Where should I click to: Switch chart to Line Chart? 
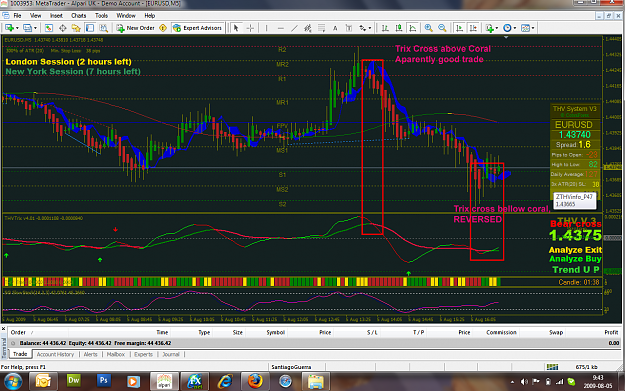point(413,28)
